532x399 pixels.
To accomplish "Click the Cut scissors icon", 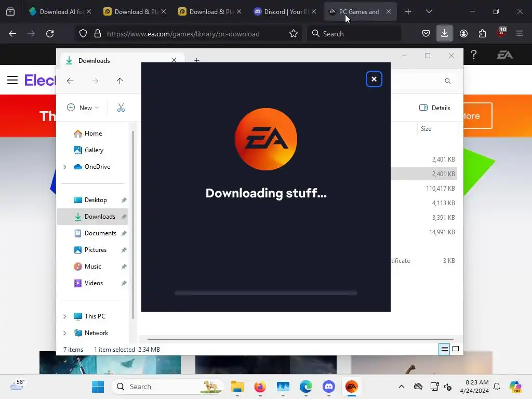I will 121,108.
